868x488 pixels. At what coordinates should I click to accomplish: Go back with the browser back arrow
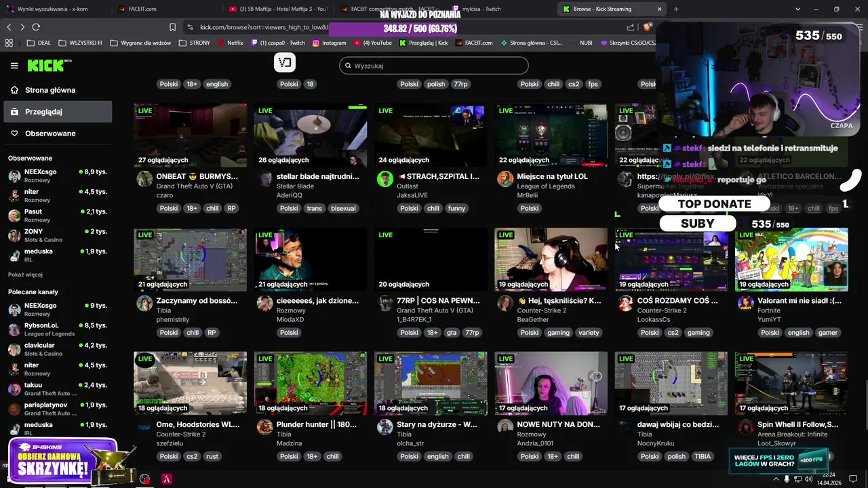click(x=9, y=27)
